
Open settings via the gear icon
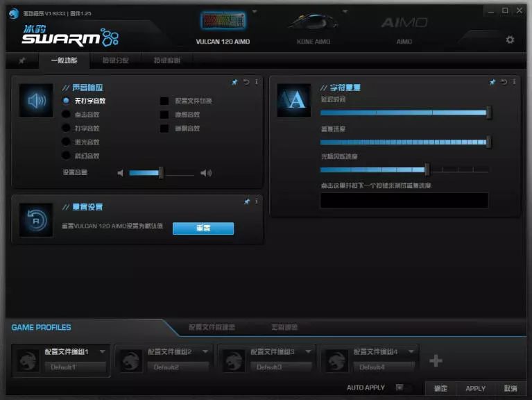510,40
